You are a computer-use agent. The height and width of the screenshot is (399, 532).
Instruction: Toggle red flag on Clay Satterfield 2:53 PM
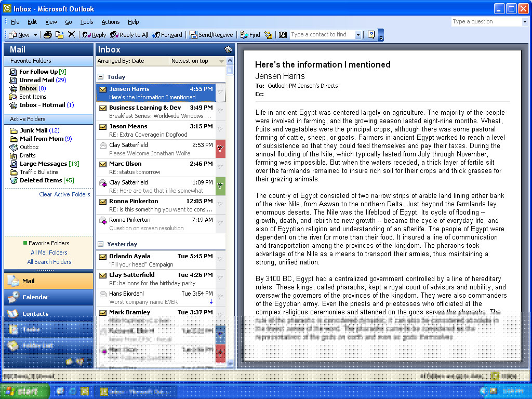click(220, 149)
